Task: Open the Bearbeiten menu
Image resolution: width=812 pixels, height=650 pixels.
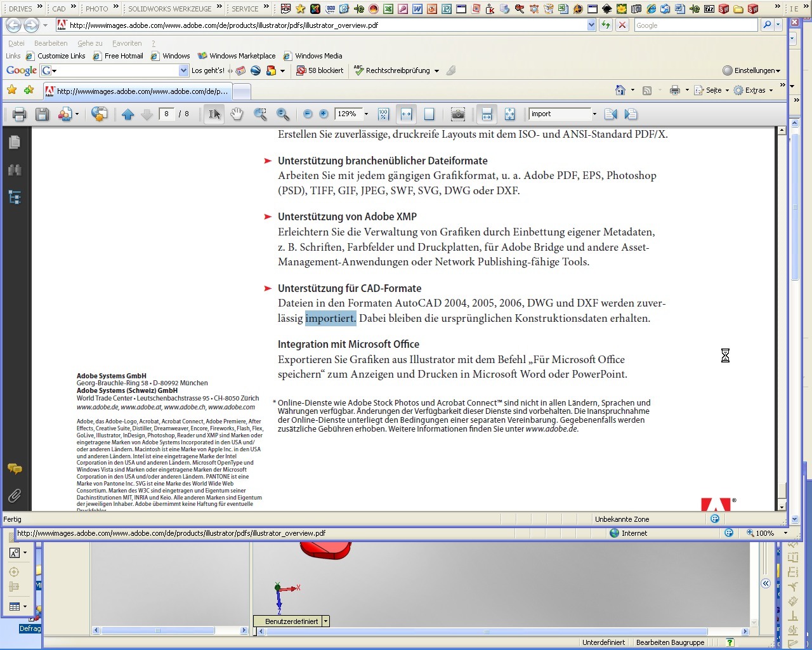Action: (51, 43)
